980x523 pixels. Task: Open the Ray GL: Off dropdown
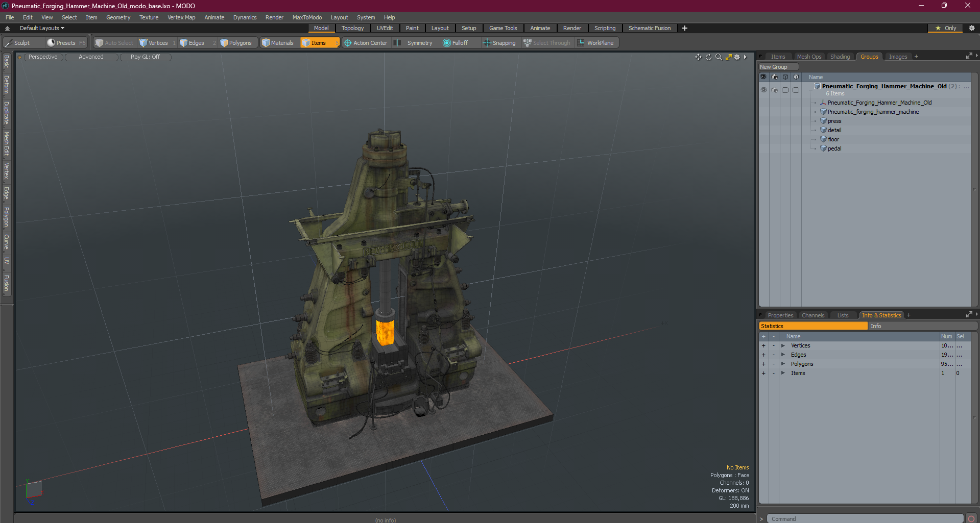[145, 57]
